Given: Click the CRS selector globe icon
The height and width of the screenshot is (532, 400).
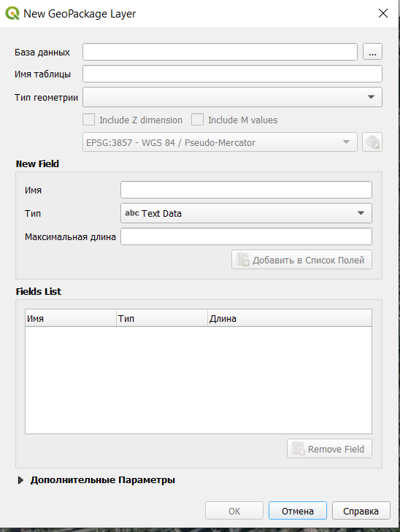Looking at the screenshot, I should pyautogui.click(x=372, y=142).
